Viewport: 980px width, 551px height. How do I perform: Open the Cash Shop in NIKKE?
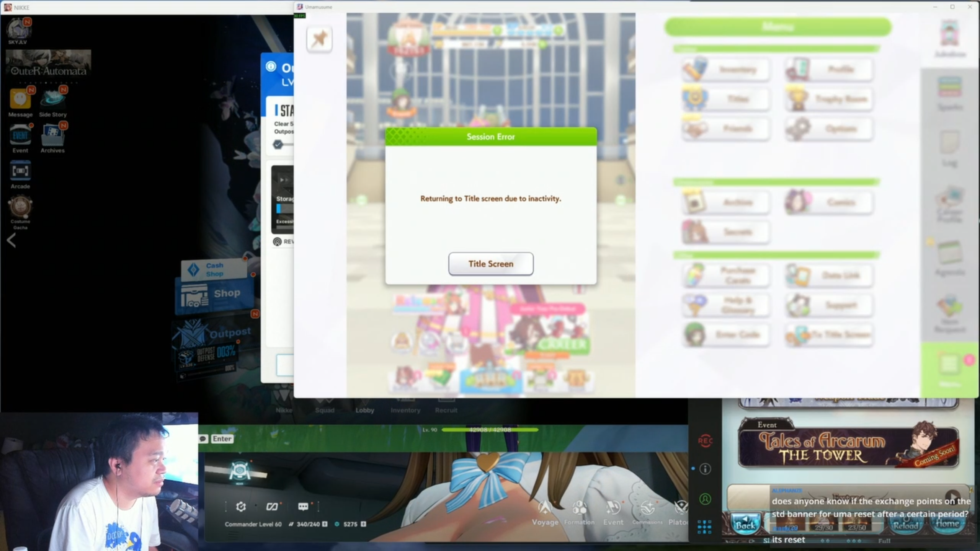click(x=214, y=269)
